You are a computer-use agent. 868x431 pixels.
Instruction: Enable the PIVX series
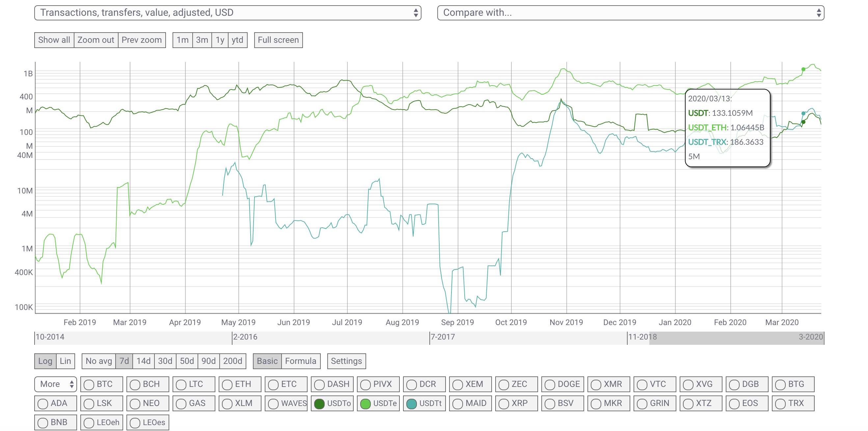point(378,384)
